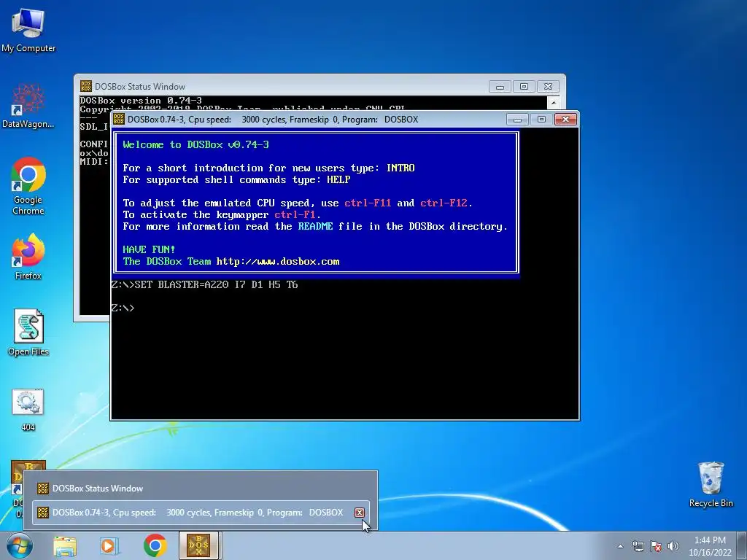
Task: Click the http://www.dosbox.com text
Action: coord(278,261)
